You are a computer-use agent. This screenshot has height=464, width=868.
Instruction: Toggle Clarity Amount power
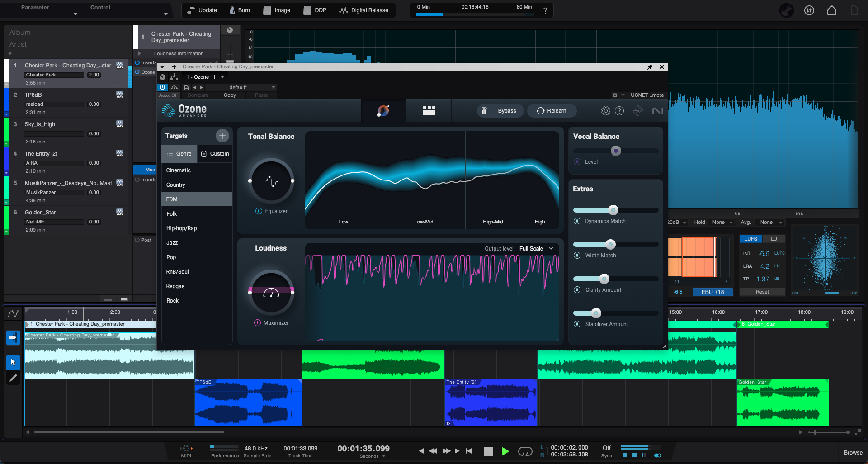coord(577,290)
